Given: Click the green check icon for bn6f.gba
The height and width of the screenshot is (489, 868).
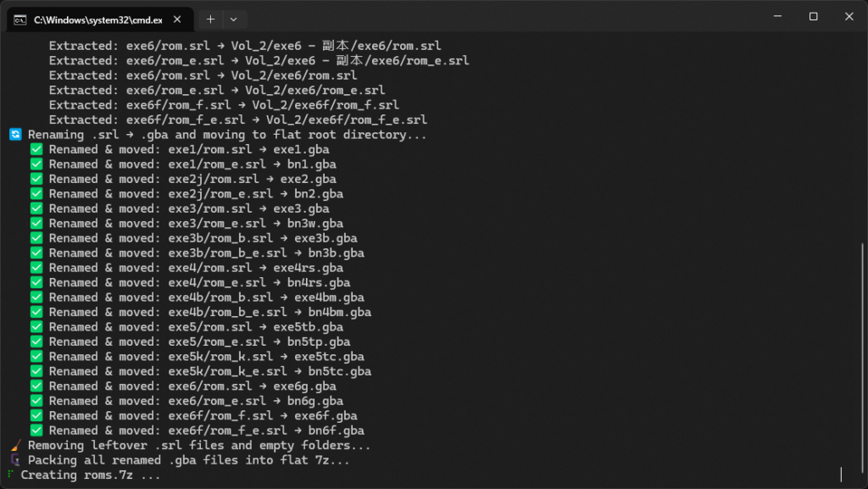Looking at the screenshot, I should pos(36,431).
